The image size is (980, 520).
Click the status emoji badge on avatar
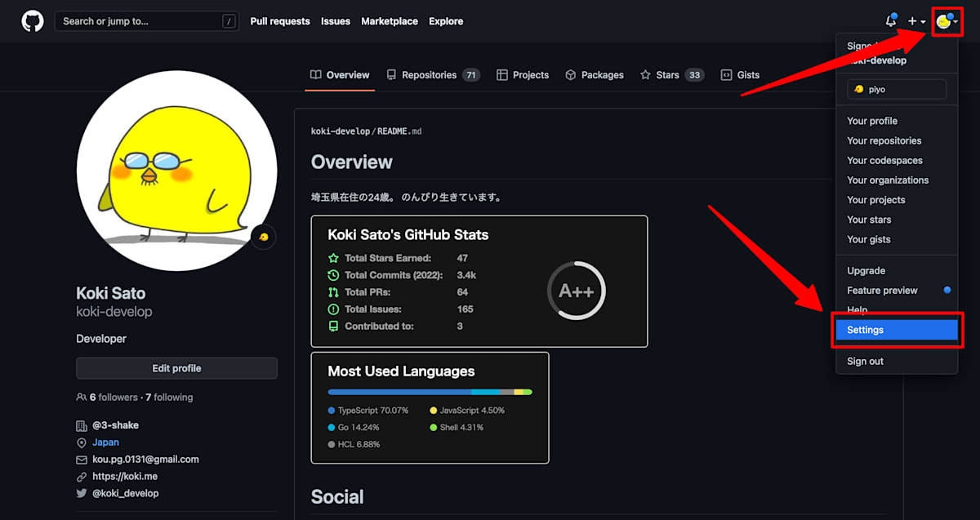tap(263, 238)
